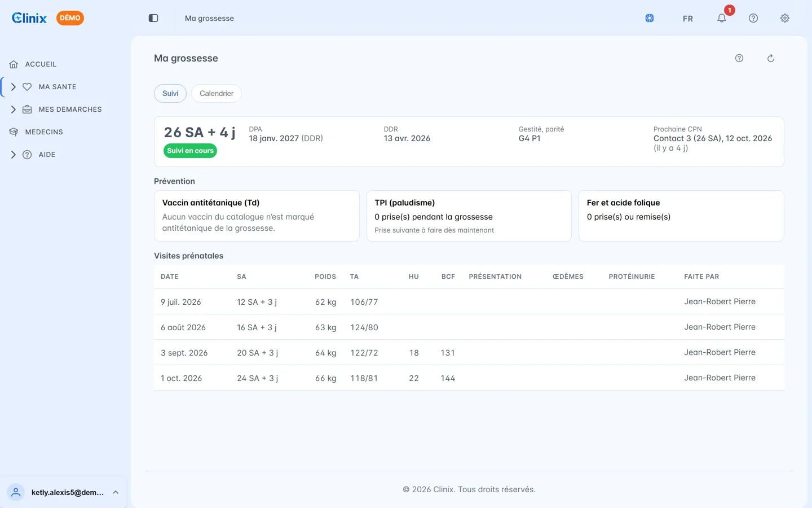
Task: Click the user avatar icon
Action: [x=16, y=492]
